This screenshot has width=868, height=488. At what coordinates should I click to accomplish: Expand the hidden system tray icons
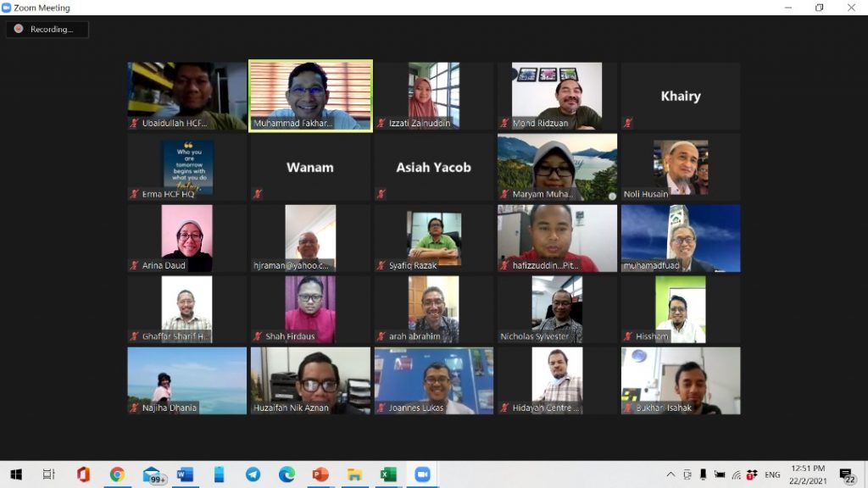(670, 474)
